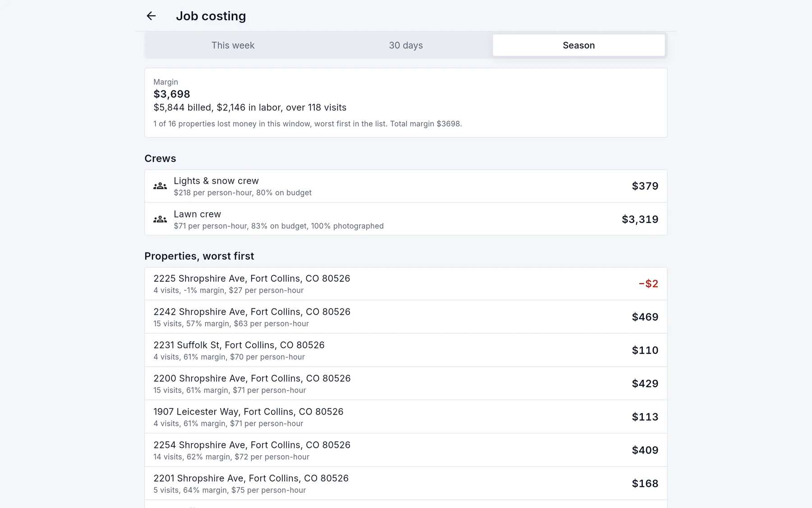The image size is (812, 508).
Task: Click the $110 margin value
Action: pos(645,350)
